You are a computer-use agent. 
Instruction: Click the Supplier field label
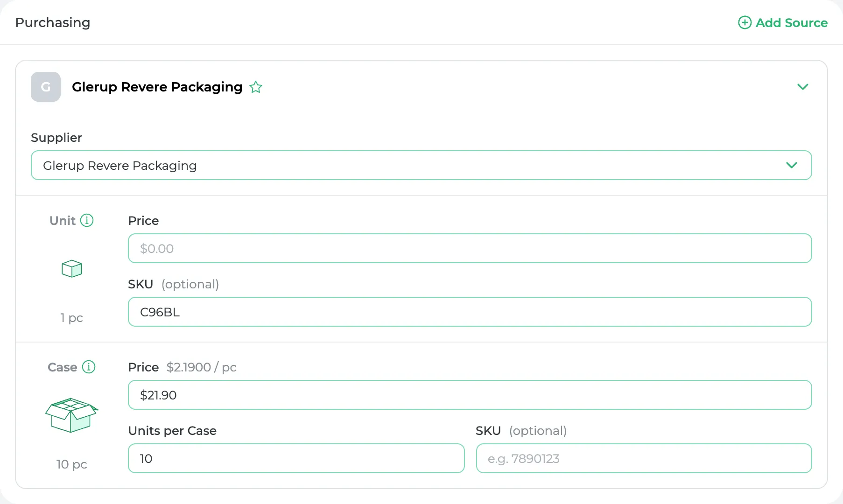click(56, 138)
